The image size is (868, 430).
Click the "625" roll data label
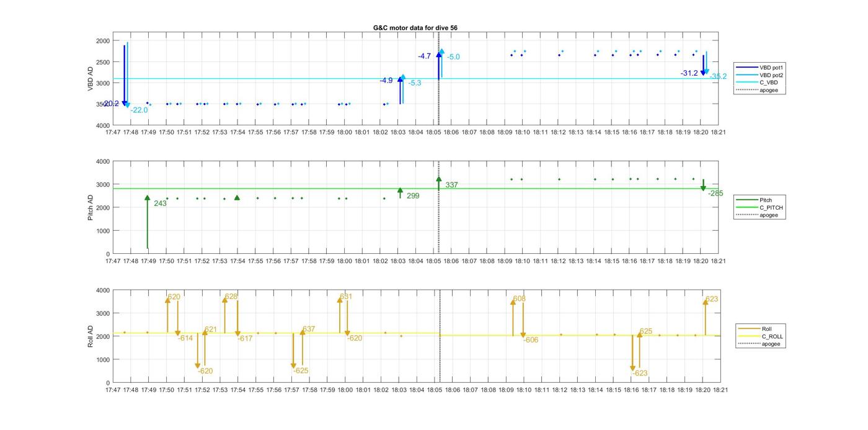coord(646,332)
